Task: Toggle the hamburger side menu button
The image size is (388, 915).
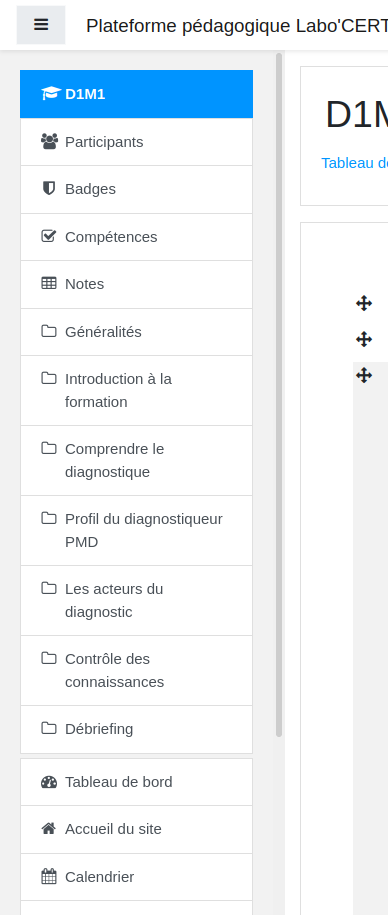Action: 41,25
